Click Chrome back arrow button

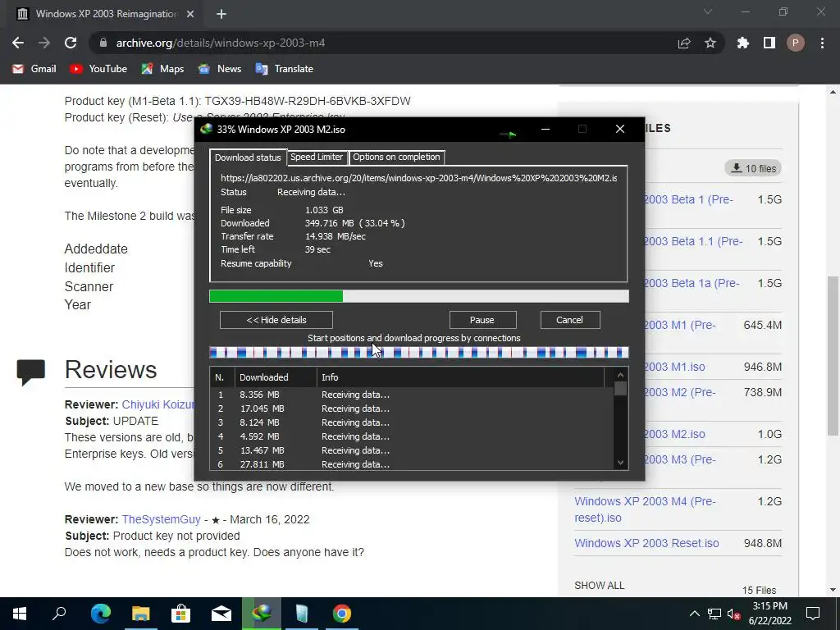(x=18, y=43)
